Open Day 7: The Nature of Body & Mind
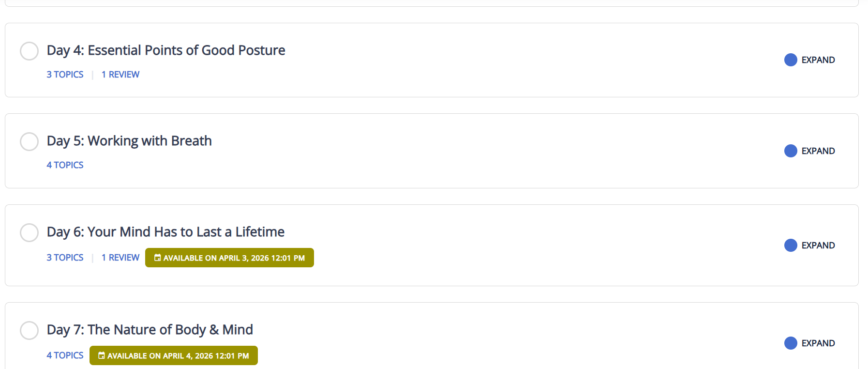868x369 pixels. 150,330
